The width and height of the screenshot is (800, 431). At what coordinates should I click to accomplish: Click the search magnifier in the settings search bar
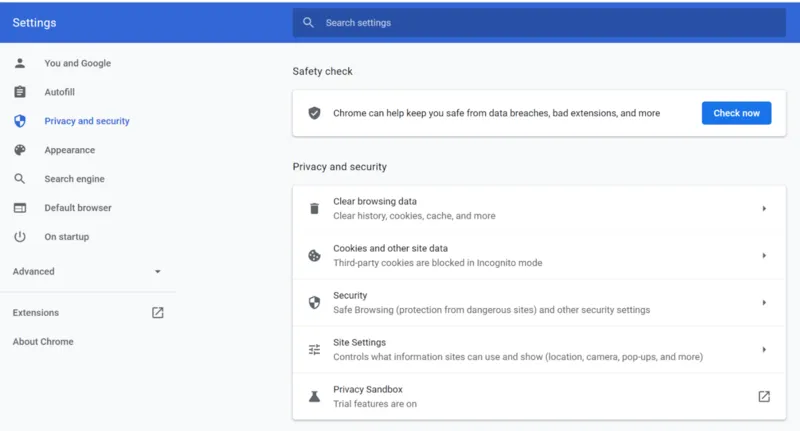(308, 22)
